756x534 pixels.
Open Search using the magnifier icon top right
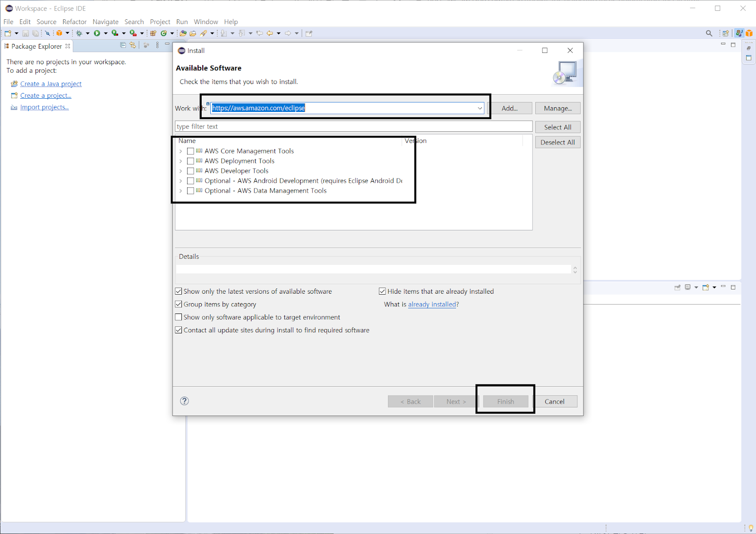tap(709, 33)
